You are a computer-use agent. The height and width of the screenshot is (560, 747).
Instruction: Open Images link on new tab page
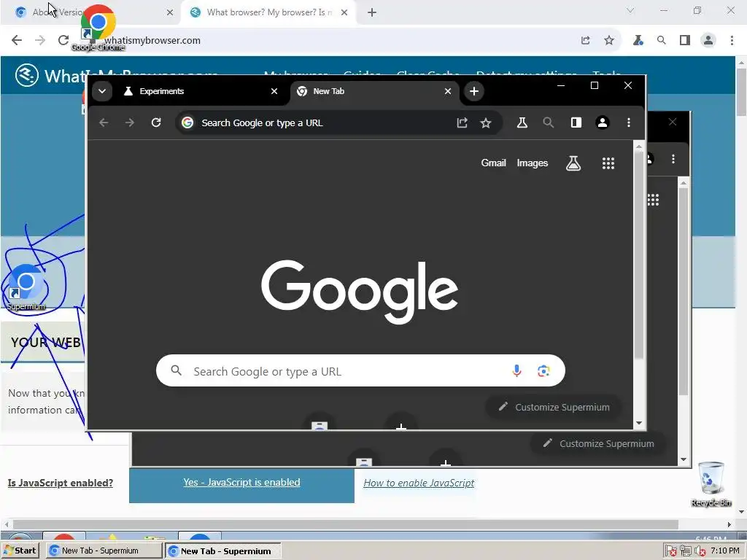pyautogui.click(x=532, y=163)
